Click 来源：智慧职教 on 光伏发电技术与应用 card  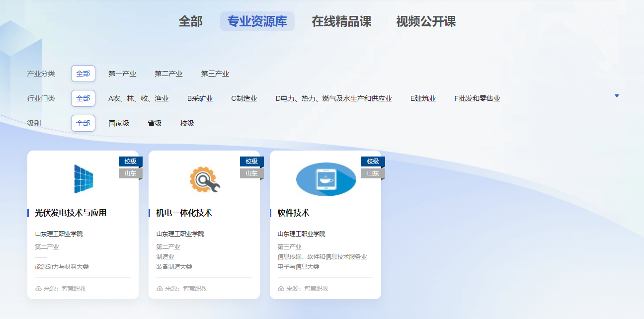coord(65,289)
